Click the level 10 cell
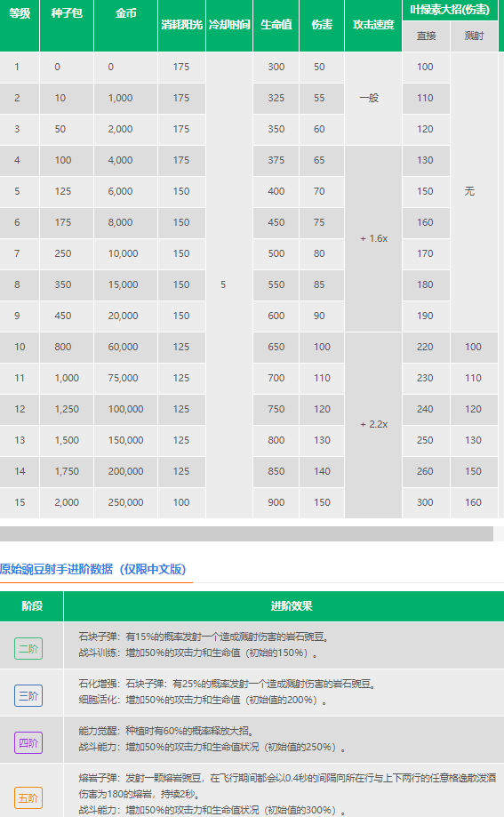Screen dimensions: 504x817 click(20, 347)
